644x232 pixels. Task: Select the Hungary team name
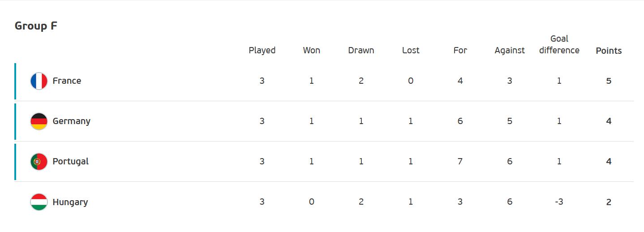pyautogui.click(x=70, y=202)
